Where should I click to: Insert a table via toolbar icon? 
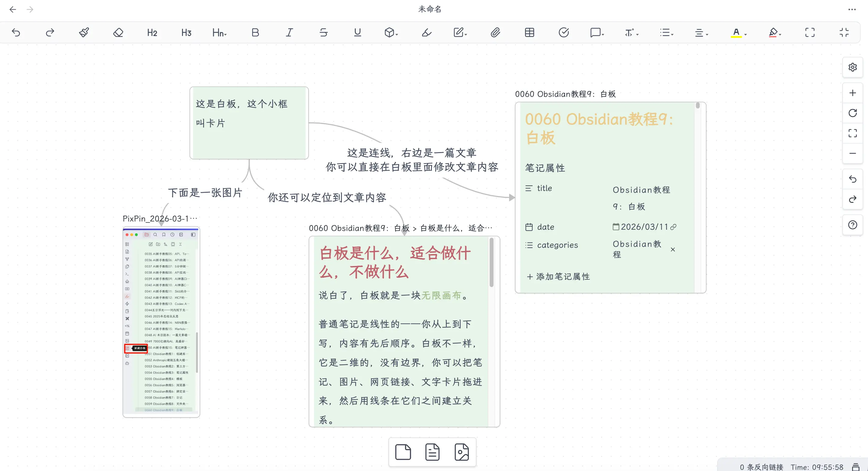(529, 32)
